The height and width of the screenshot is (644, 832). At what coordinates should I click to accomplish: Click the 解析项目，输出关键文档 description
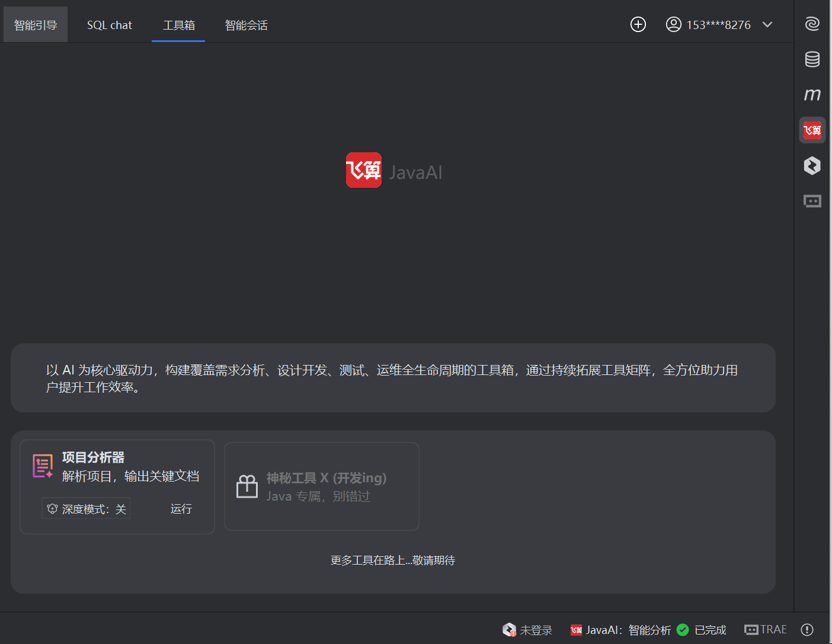click(x=130, y=476)
